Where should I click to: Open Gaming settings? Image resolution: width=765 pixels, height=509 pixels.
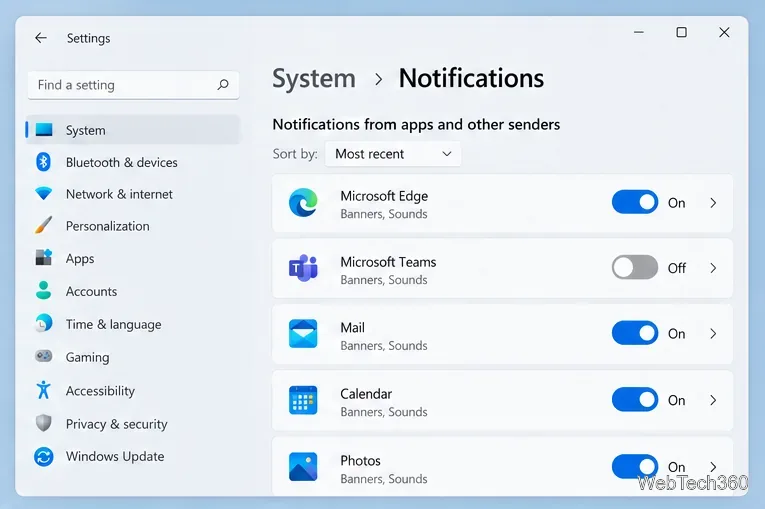point(133,357)
